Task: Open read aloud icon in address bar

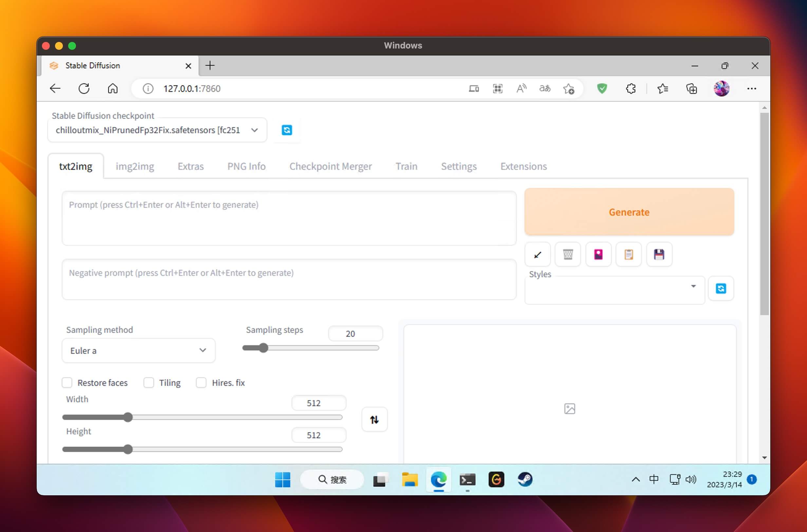Action: click(x=521, y=88)
